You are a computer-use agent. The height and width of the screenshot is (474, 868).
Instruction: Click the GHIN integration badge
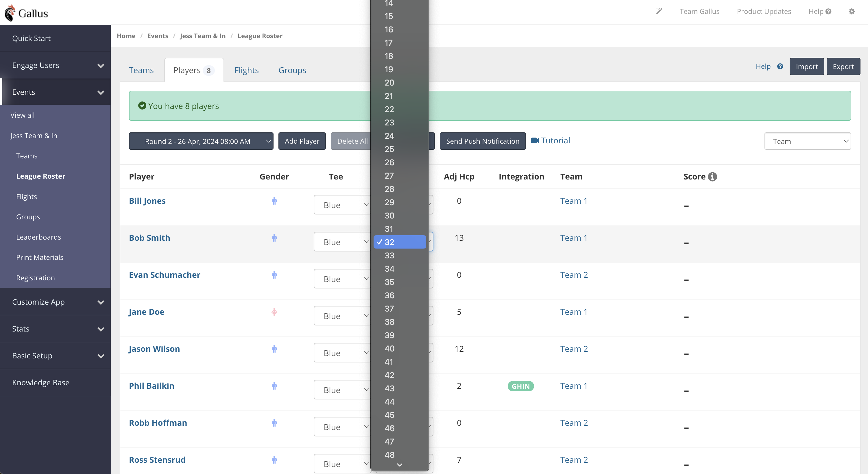[x=521, y=386]
